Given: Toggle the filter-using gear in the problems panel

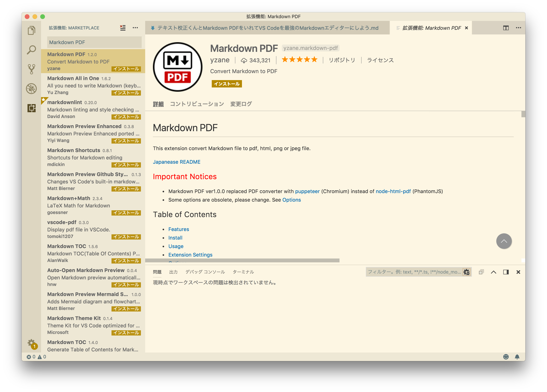Looking at the screenshot, I should (x=466, y=272).
